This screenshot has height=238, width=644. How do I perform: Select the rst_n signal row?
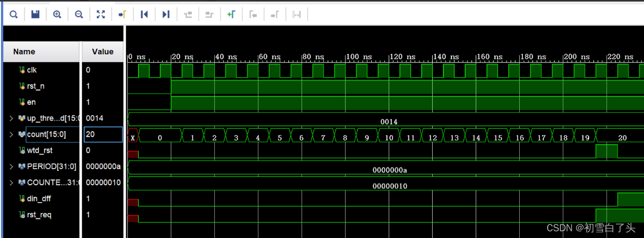tap(41, 86)
